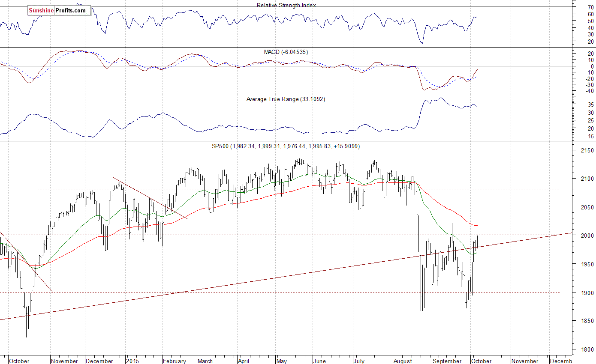The image size is (596, 364).
Task: Click the May label on time axis
Action: tap(282, 361)
